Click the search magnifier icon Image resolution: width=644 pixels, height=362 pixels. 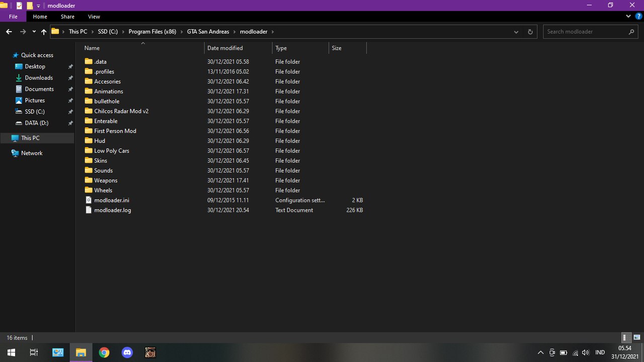tap(631, 32)
